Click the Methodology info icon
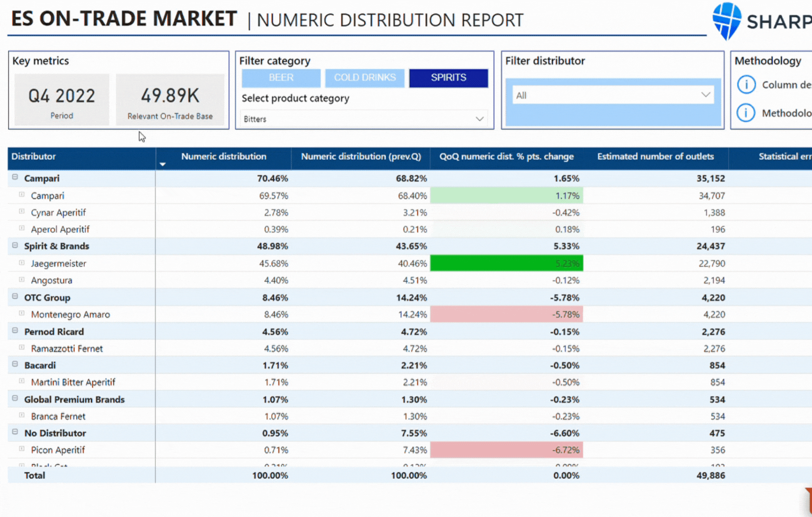Viewport: 812px width, 517px height. (x=746, y=113)
